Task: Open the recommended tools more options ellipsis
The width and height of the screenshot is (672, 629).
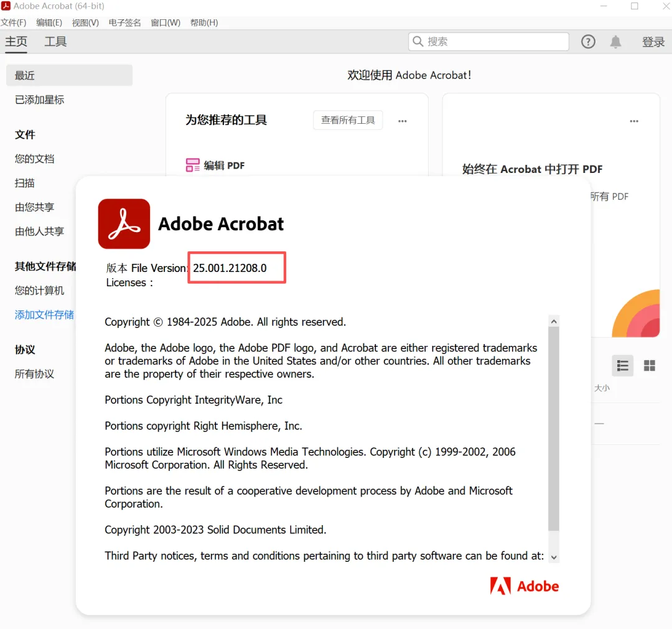Action: tap(402, 121)
